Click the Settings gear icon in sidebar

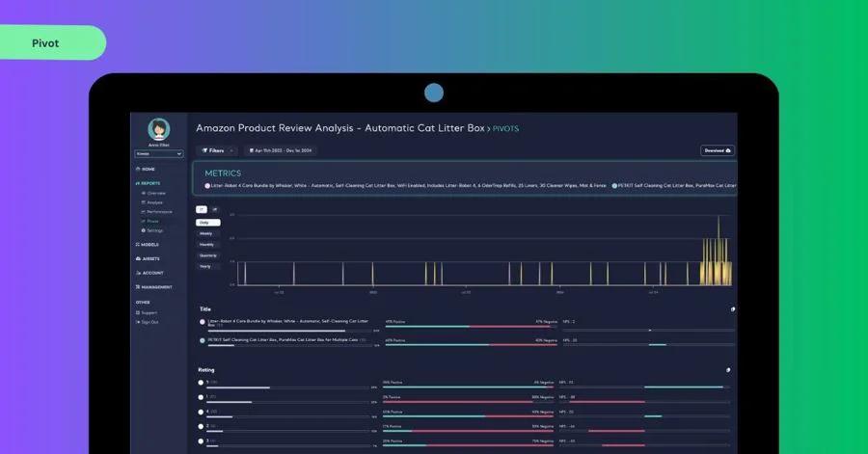[x=144, y=230]
